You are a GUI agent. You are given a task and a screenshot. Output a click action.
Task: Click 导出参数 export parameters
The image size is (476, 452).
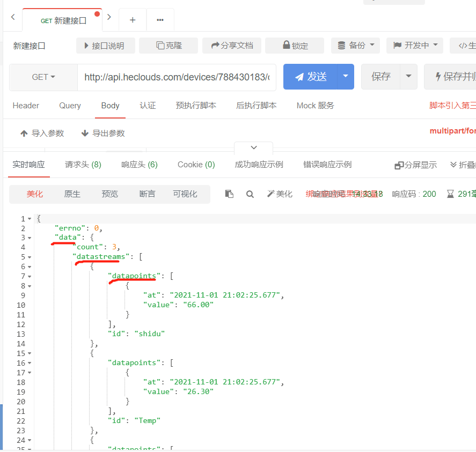(x=103, y=133)
